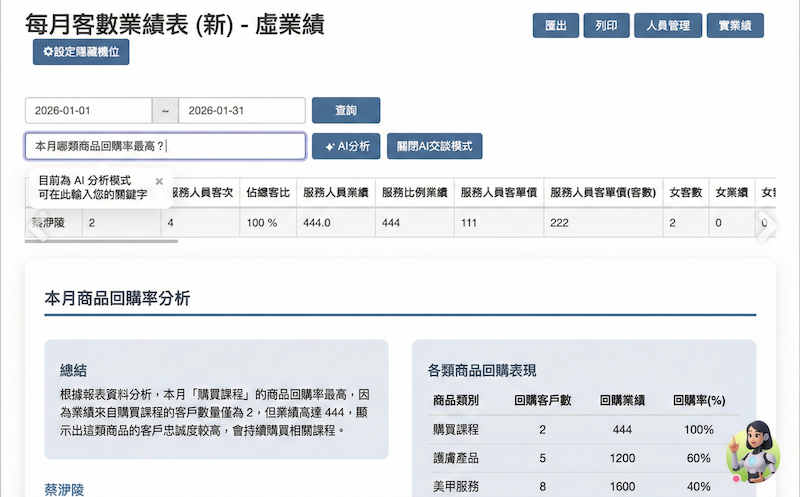Select the 美甲服務 row label
This screenshot has width=800, height=497.
[x=456, y=487]
